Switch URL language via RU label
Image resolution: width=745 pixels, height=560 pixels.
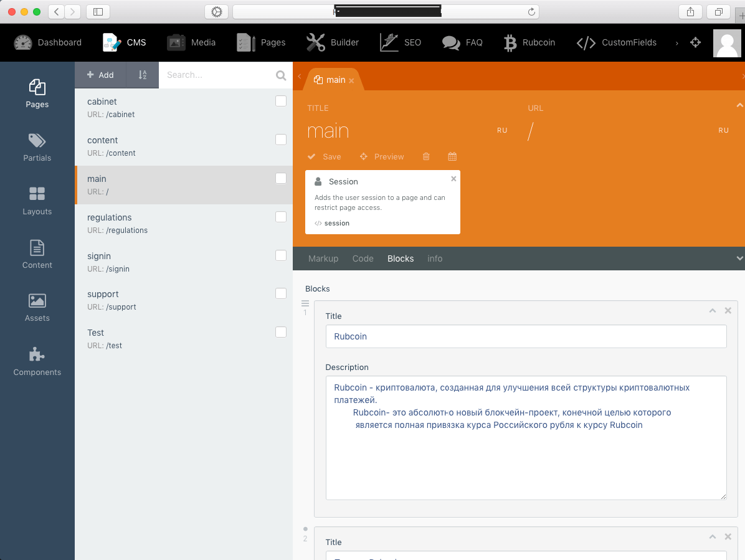[x=723, y=130]
